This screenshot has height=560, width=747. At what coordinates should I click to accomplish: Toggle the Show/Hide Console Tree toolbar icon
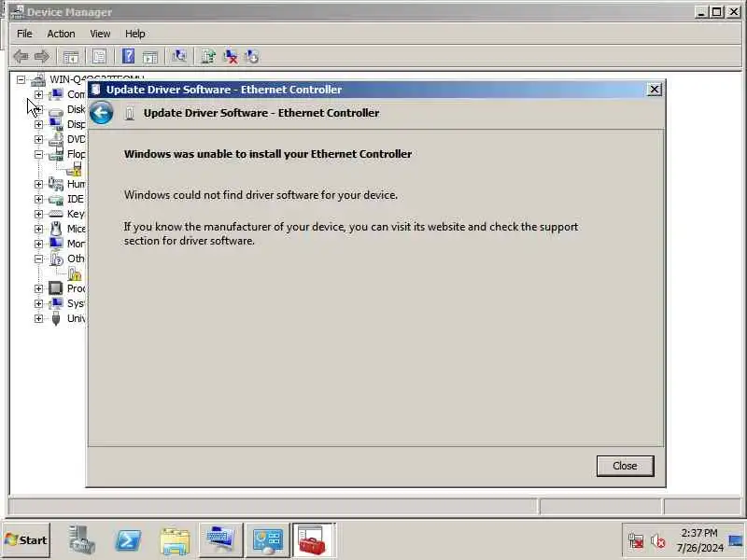(x=71, y=57)
